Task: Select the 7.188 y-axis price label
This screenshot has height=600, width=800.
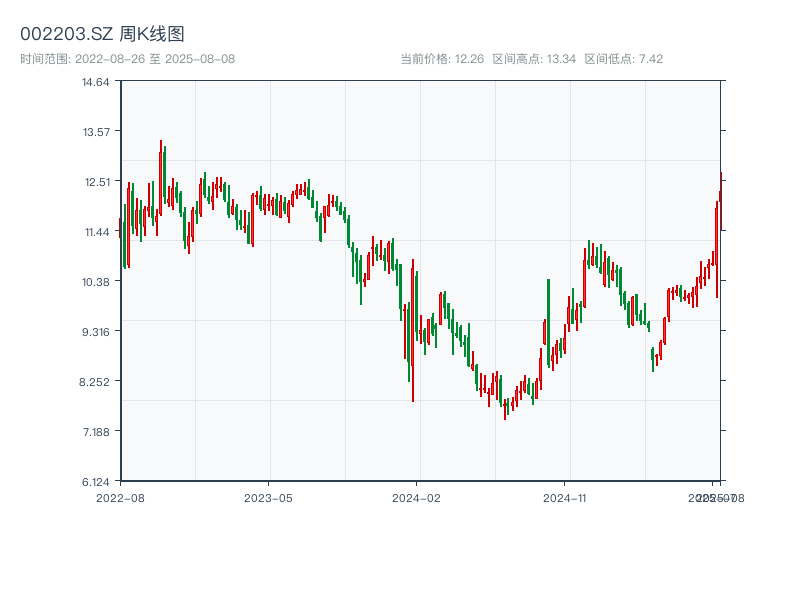Action: 96,432
